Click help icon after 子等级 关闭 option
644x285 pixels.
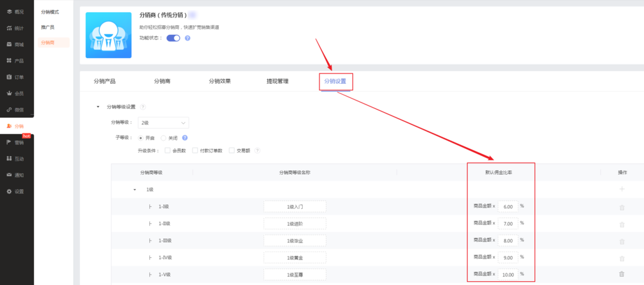point(185,138)
